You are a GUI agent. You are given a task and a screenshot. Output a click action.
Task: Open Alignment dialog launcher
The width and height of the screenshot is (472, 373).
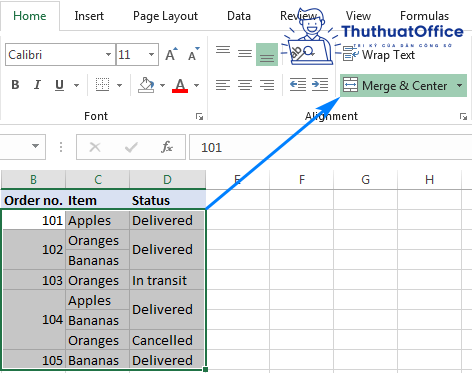(463, 116)
